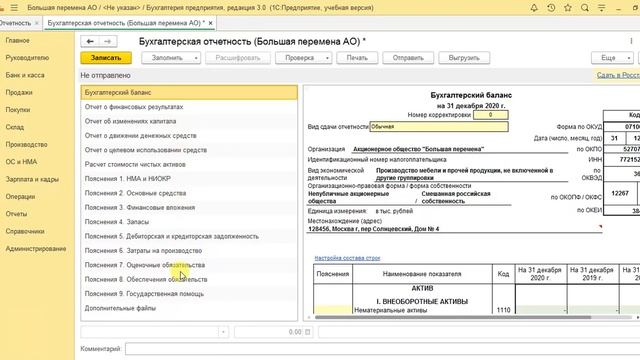Open the Руководителю section

[27, 58]
